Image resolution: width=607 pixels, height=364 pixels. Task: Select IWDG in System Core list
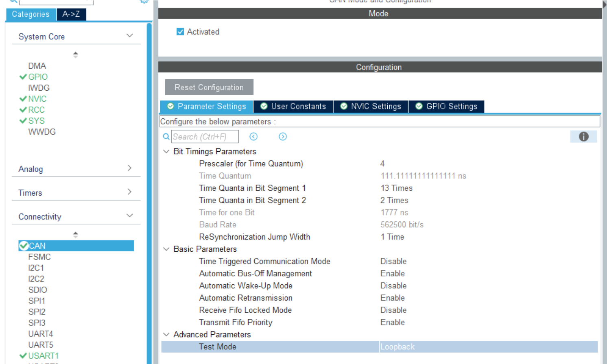[39, 88]
